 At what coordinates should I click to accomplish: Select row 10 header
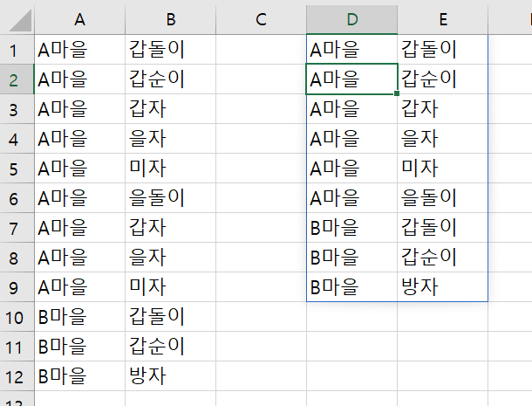17,317
